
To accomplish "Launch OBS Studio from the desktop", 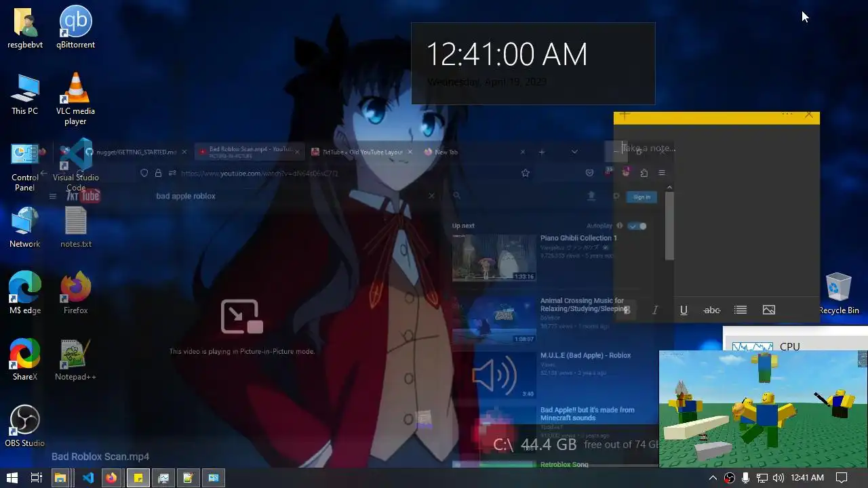I will point(25,426).
